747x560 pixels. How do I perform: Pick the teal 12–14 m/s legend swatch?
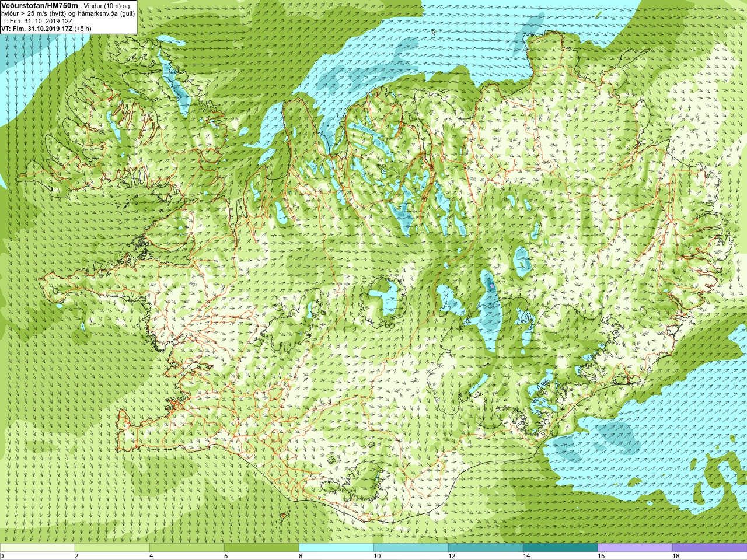tap(486, 548)
